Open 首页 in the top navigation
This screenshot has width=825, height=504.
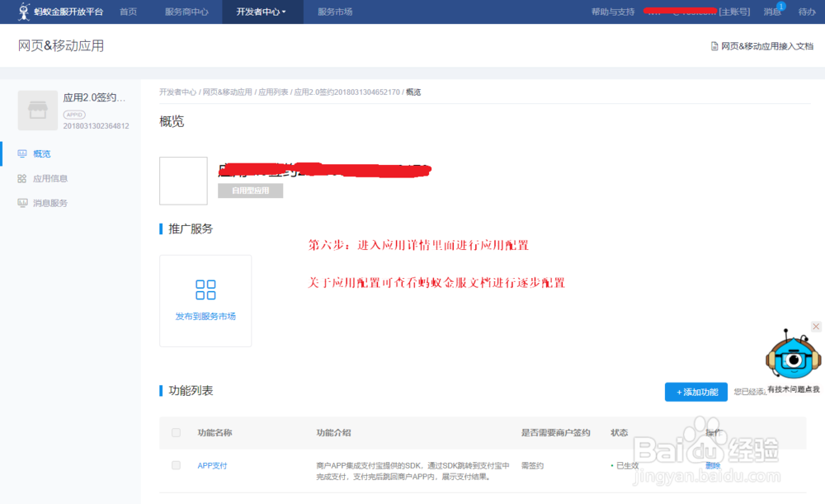pos(128,12)
